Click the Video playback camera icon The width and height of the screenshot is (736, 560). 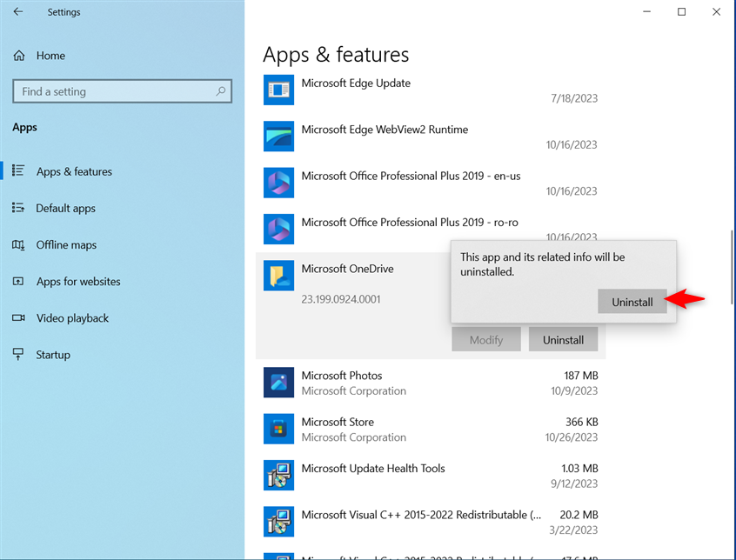[18, 318]
